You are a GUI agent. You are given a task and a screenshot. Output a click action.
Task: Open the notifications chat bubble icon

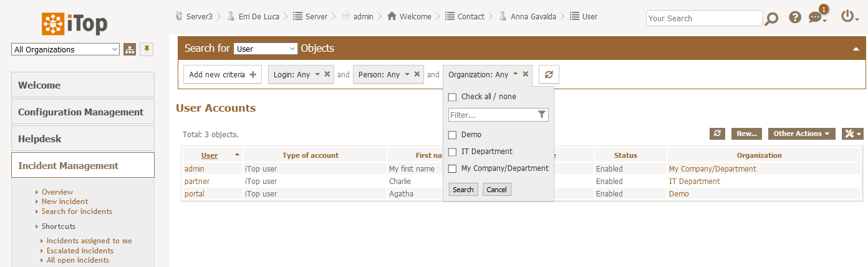(816, 18)
